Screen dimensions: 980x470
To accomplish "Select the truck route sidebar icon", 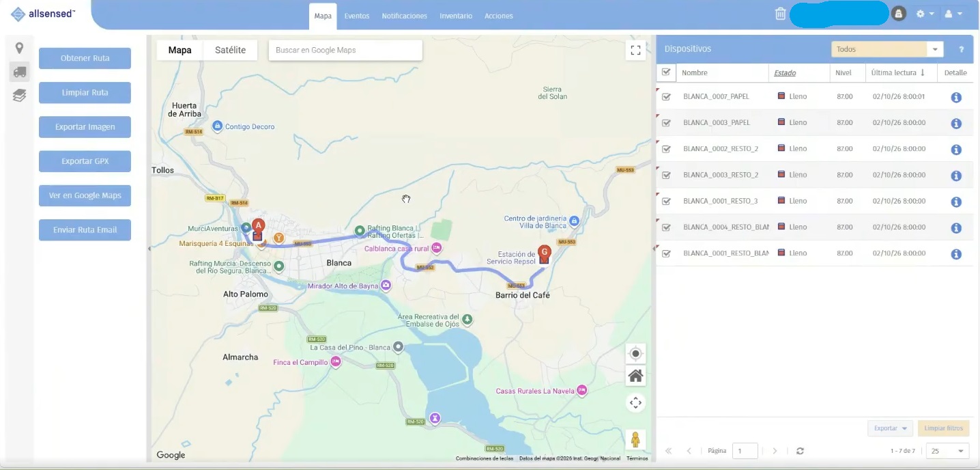I will pos(19,71).
